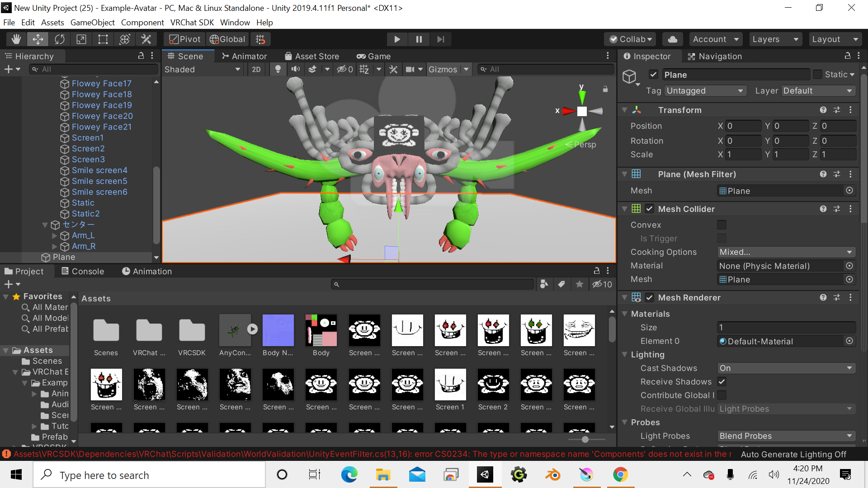Open Transform component help icon
Screen dimensions: 868x488
click(x=823, y=110)
